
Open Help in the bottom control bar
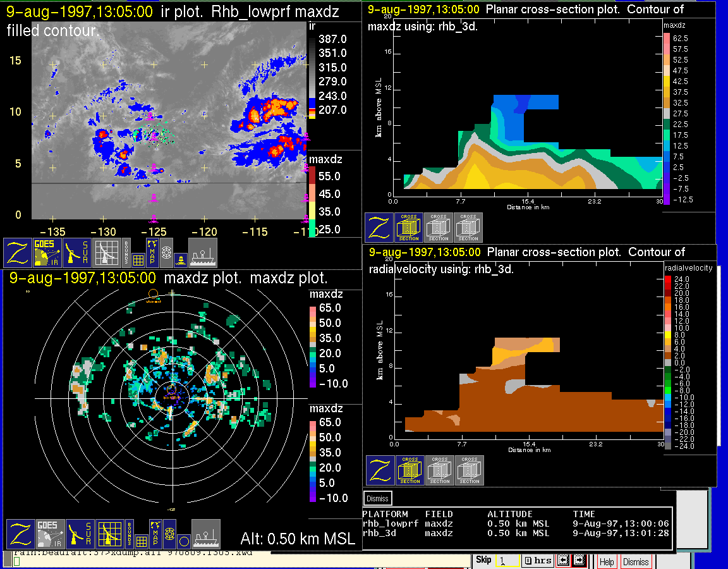607,561
